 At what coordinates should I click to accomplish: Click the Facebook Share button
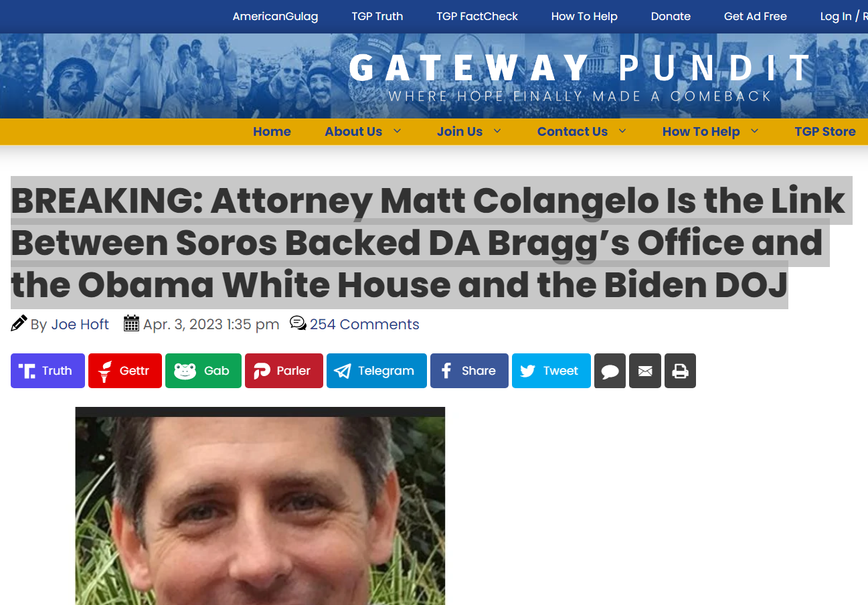click(x=469, y=371)
